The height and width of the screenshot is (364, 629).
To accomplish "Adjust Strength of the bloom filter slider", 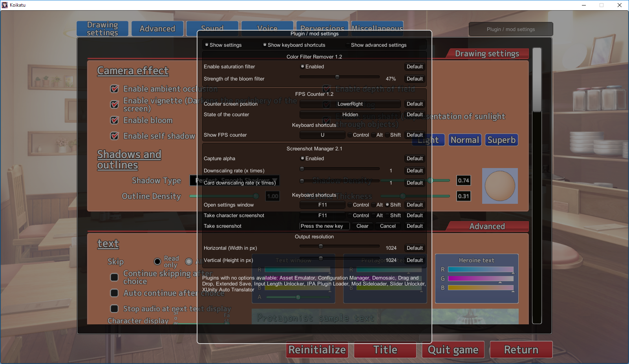I will (340, 77).
